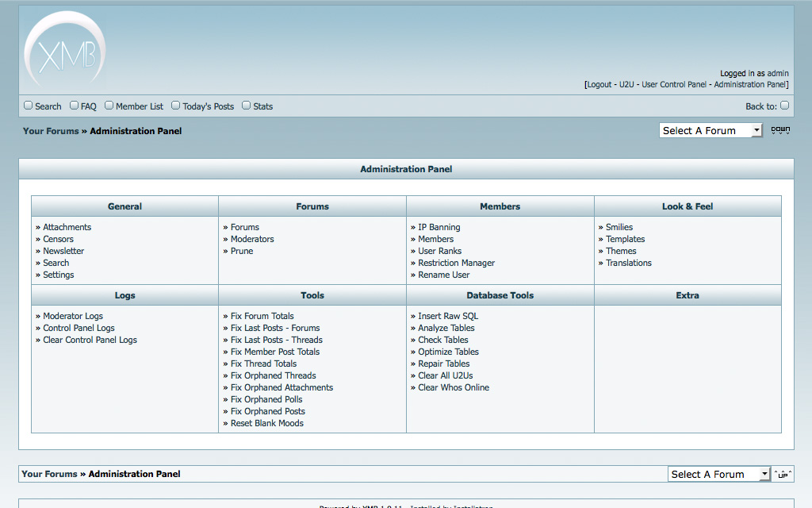Click the 'down' scroll icon near the top
Viewport: 812px width, 508px height.
[x=780, y=130]
